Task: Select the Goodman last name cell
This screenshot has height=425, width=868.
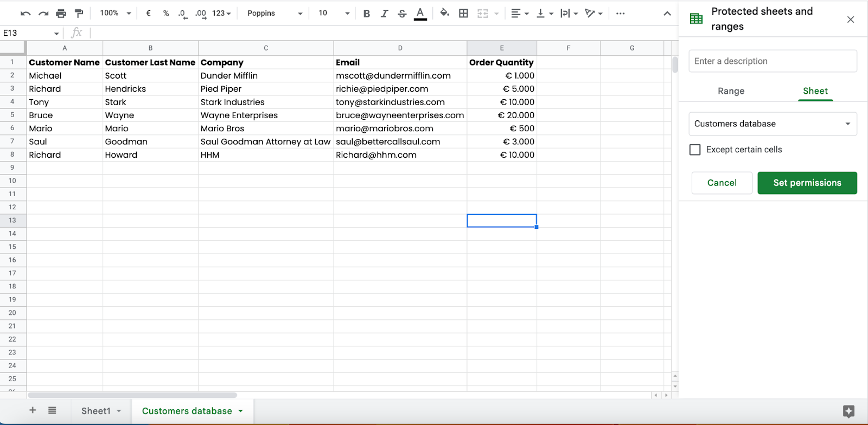Action: pyautogui.click(x=150, y=141)
